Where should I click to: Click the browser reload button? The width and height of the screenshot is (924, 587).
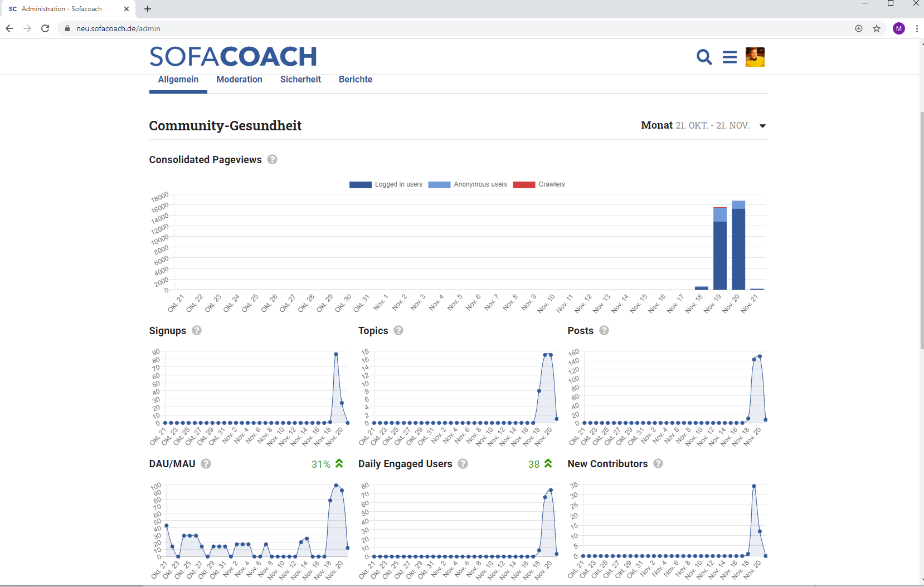click(45, 28)
